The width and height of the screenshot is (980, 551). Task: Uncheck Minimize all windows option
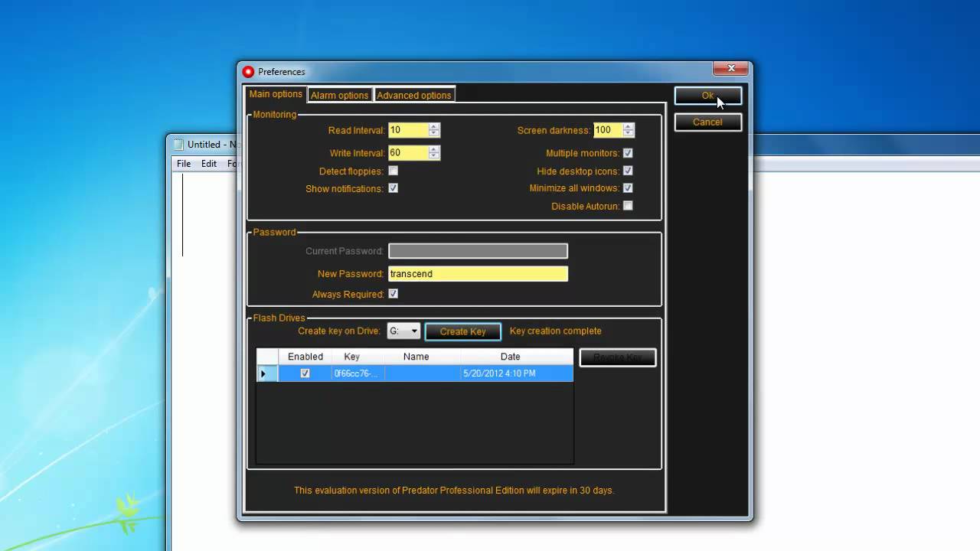(x=628, y=188)
